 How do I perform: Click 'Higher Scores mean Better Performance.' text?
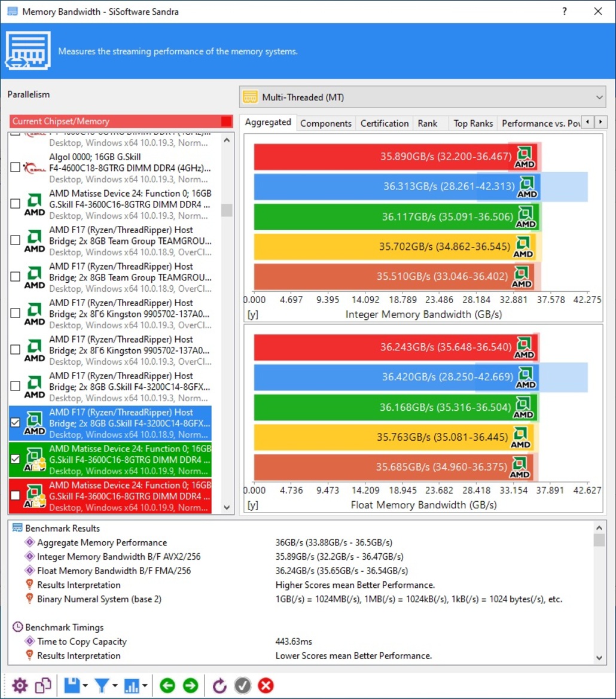coord(355,585)
